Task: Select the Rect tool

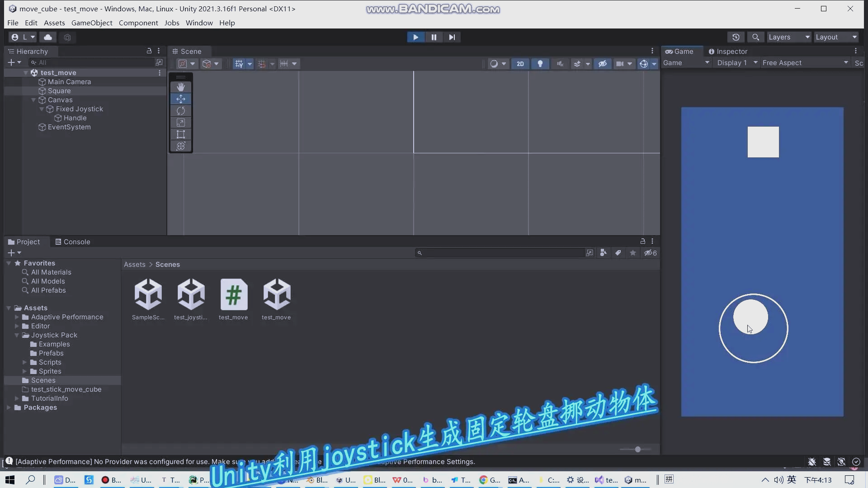Action: click(181, 134)
